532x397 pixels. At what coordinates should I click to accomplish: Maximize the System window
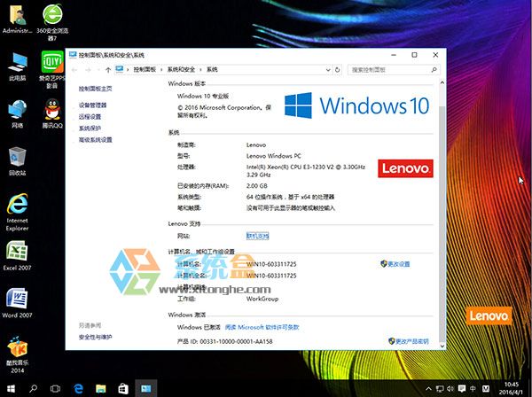[414, 55]
